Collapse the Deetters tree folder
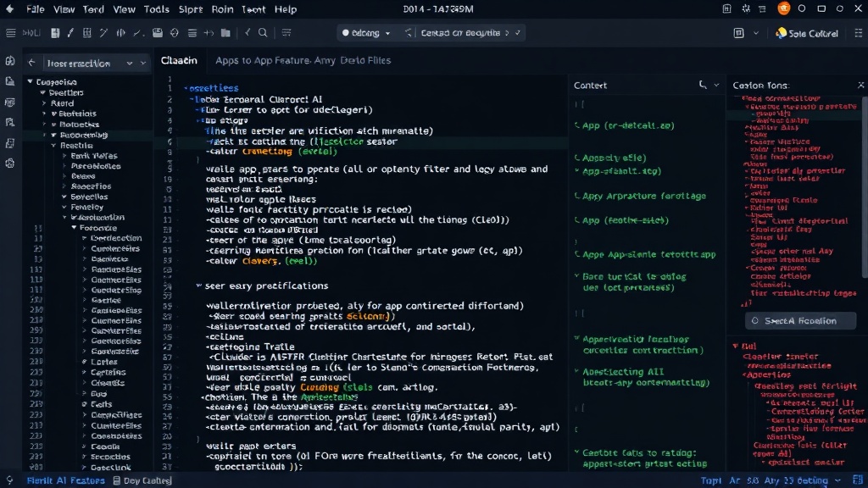868x488 pixels. pyautogui.click(x=42, y=92)
